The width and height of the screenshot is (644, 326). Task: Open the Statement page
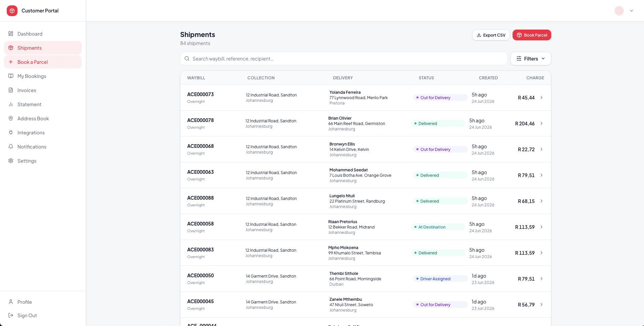pos(43,104)
